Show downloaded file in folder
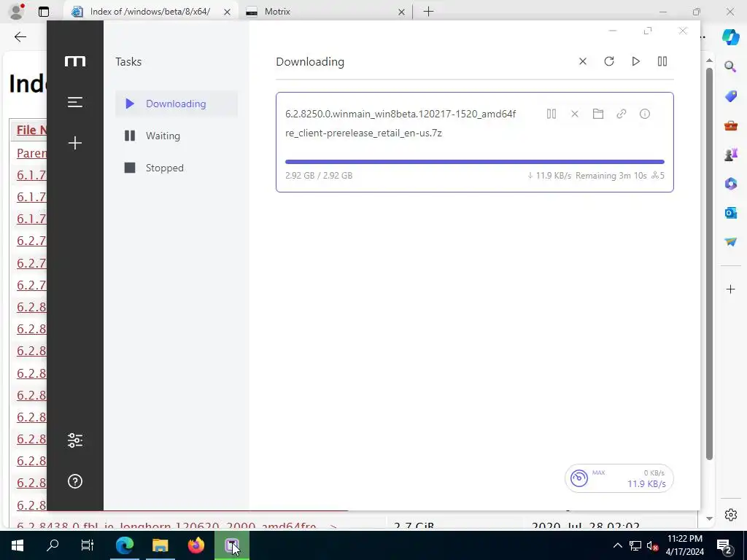Screen dimensions: 747x560 click(598, 114)
